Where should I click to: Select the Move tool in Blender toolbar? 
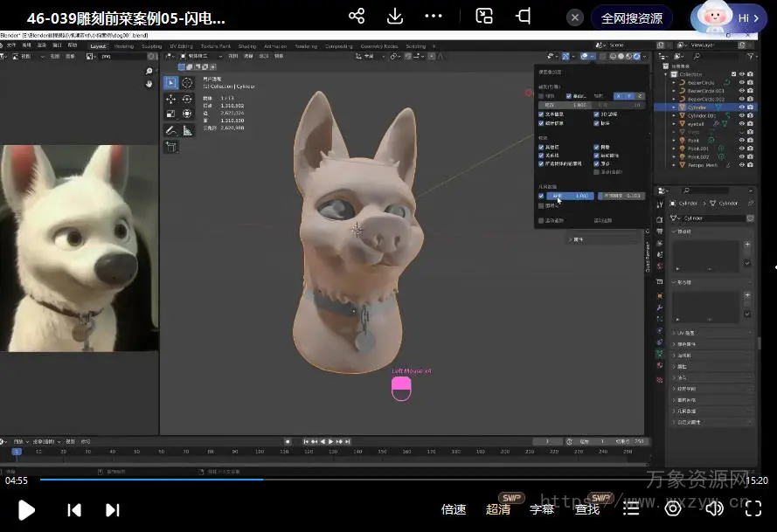coord(170,99)
